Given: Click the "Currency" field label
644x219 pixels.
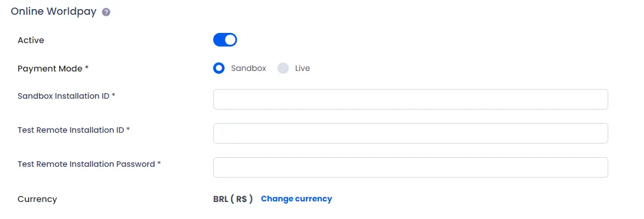Looking at the screenshot, I should [38, 199].
